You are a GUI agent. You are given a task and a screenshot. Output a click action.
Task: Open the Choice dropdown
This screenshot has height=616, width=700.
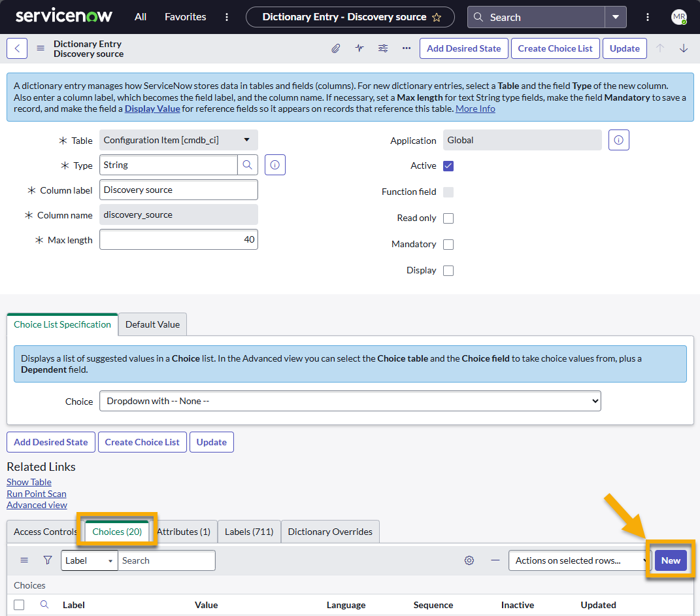(x=350, y=401)
